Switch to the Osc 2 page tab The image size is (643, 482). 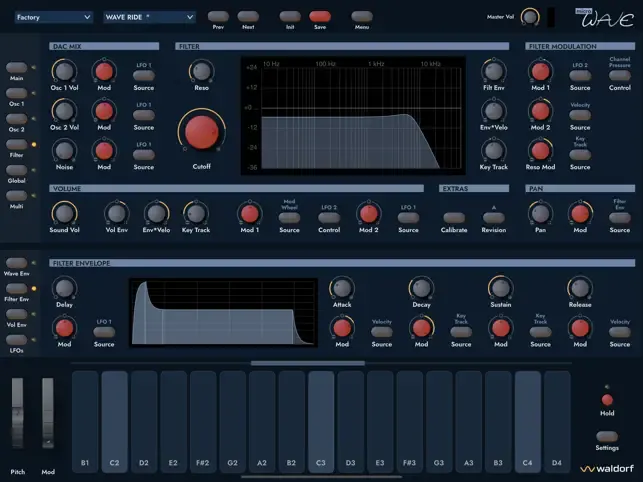(x=16, y=119)
